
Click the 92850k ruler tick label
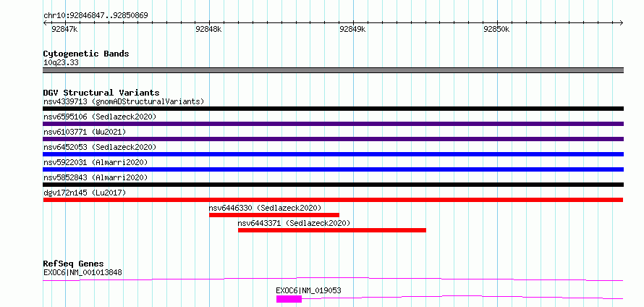tap(496, 30)
